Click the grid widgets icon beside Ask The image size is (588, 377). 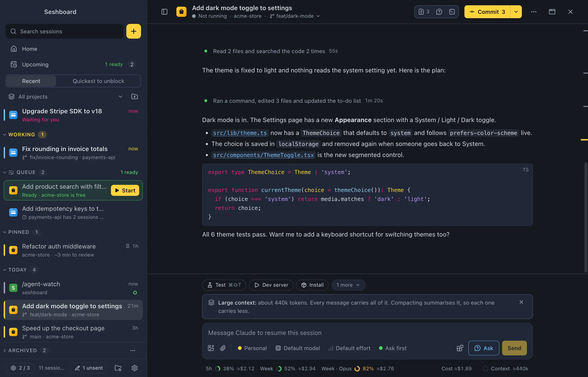460,348
